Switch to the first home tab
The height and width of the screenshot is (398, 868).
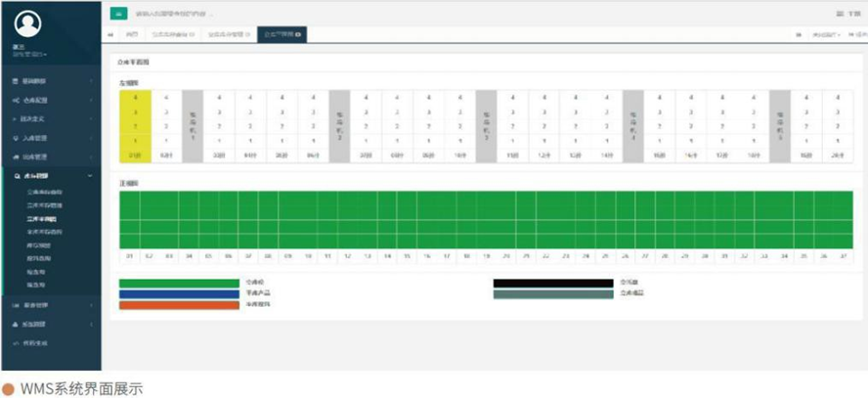tap(131, 34)
